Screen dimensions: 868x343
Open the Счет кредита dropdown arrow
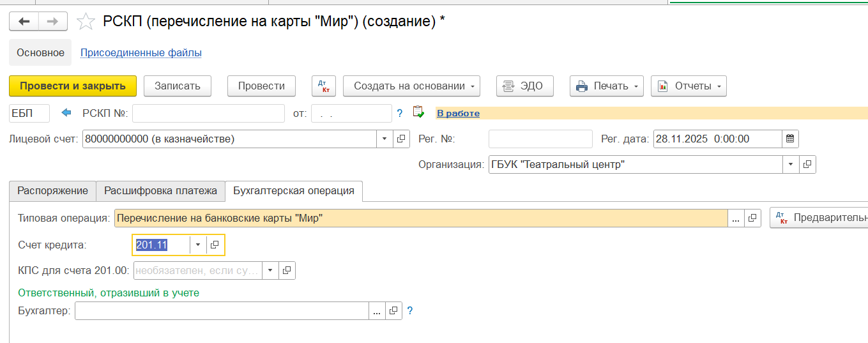pyautogui.click(x=198, y=245)
